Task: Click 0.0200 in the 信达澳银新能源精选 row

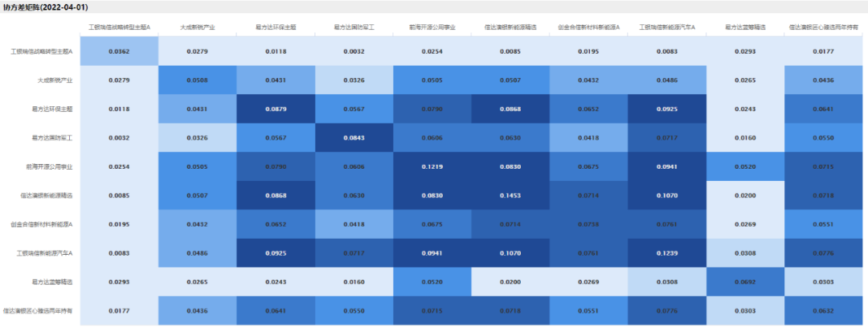Action: (745, 195)
